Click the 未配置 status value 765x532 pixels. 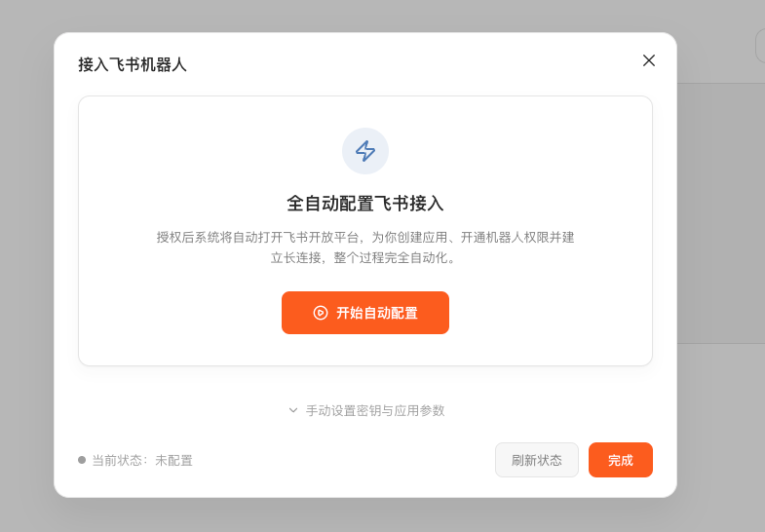pyautogui.click(x=174, y=460)
